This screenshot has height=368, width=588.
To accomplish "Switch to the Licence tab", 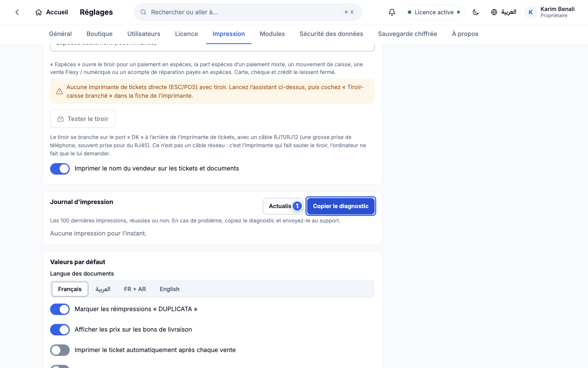I will [x=187, y=34].
